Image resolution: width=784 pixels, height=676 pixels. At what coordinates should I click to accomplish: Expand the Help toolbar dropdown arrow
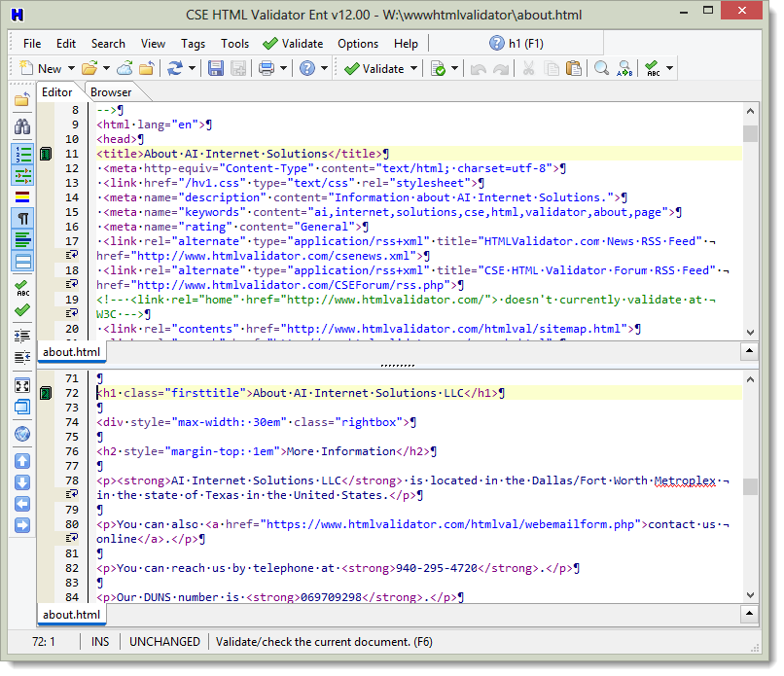(324, 68)
